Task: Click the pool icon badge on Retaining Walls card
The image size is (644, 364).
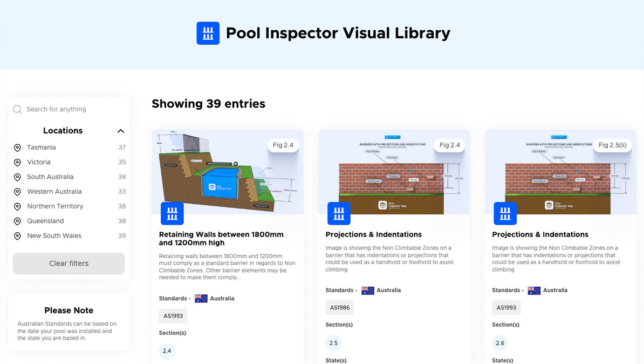Action: click(172, 213)
